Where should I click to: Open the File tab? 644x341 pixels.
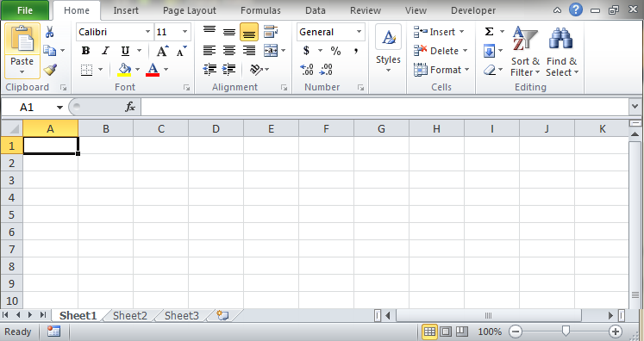pyautogui.click(x=25, y=10)
